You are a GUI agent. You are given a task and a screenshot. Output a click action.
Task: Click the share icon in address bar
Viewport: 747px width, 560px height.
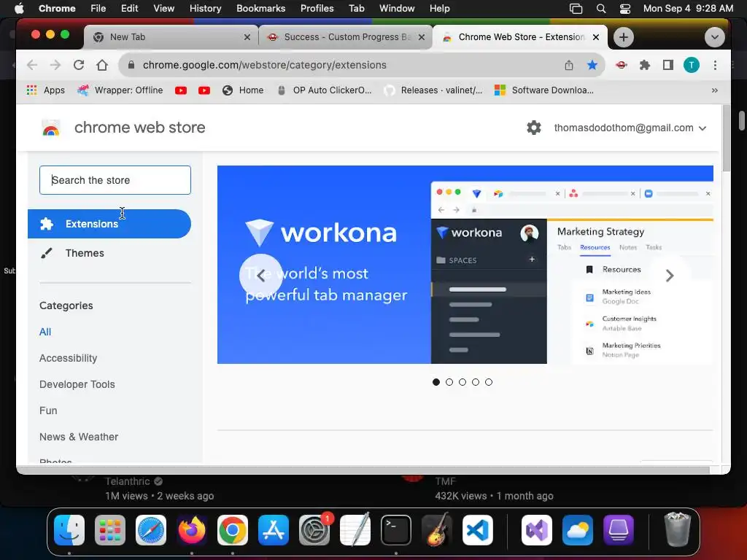pos(569,65)
